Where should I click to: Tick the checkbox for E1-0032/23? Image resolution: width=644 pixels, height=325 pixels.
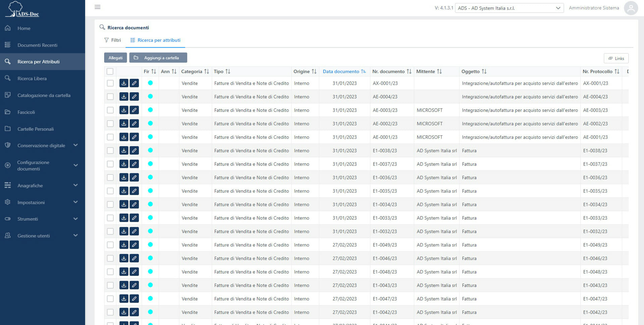110,231
